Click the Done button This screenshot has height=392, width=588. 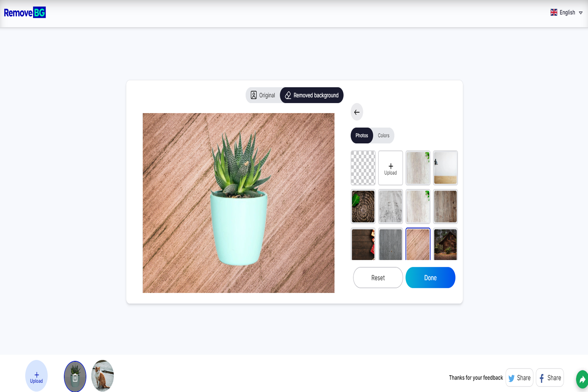(430, 277)
